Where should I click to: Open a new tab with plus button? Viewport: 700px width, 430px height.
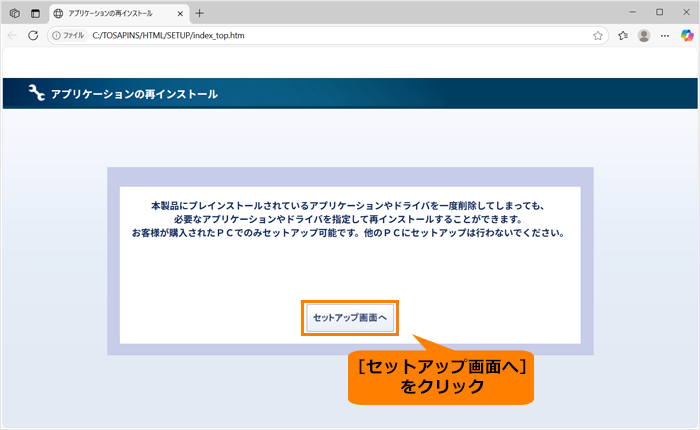(200, 13)
